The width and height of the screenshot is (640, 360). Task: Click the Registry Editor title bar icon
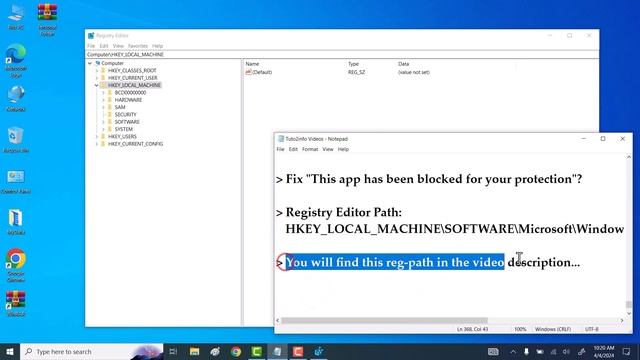point(91,36)
